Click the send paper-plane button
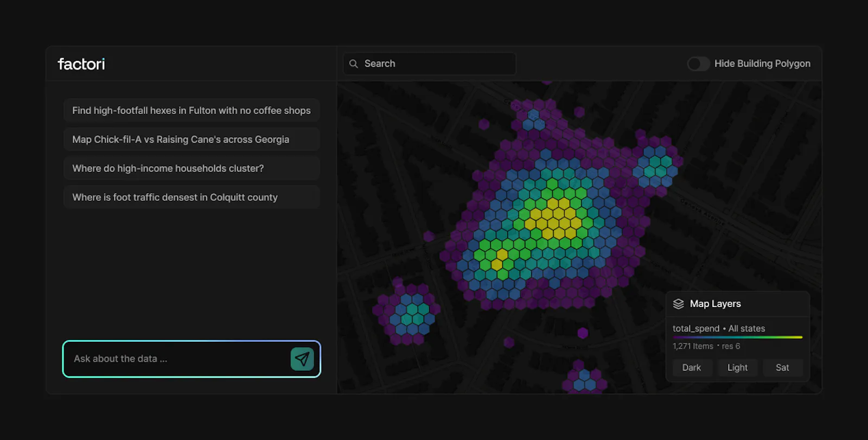The height and width of the screenshot is (440, 868). [x=302, y=359]
